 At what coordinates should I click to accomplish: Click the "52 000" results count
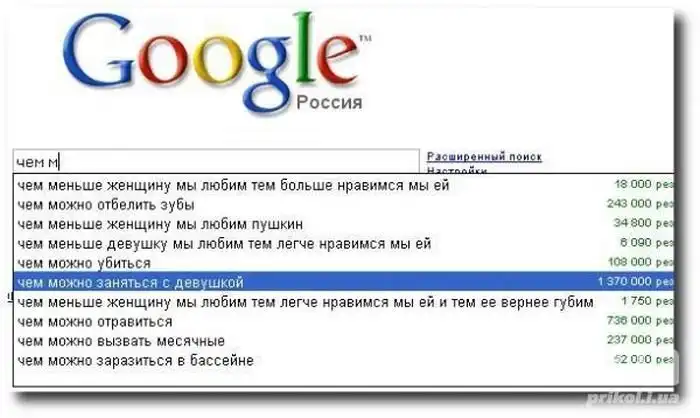[637, 361]
